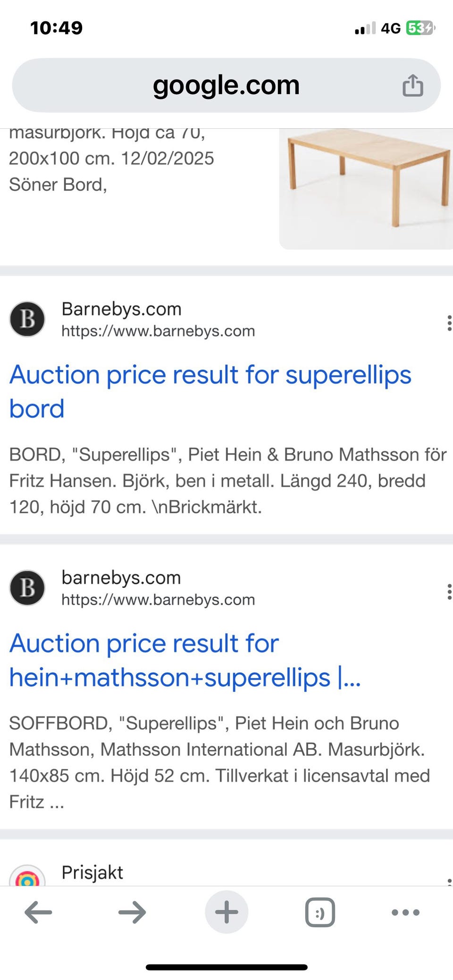Go back with the left arrow
Screen dimensions: 453x980
pyautogui.click(x=38, y=912)
